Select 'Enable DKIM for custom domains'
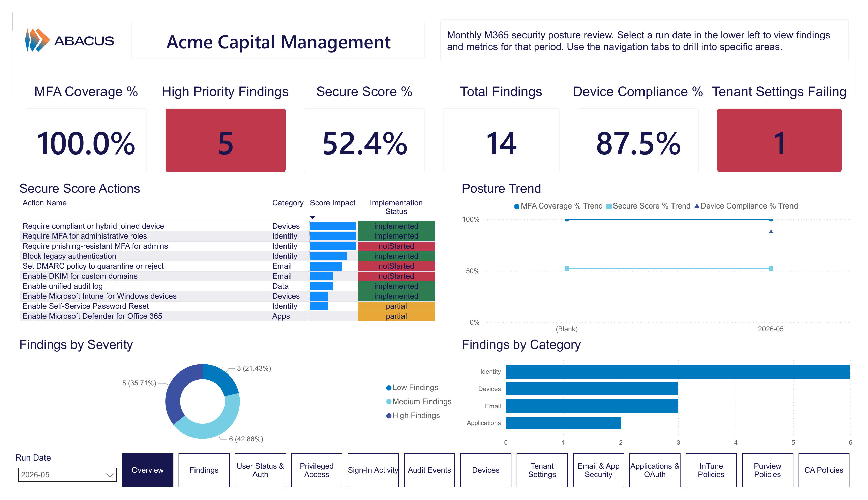Screen dimensions: 868x500 pos(227,276)
